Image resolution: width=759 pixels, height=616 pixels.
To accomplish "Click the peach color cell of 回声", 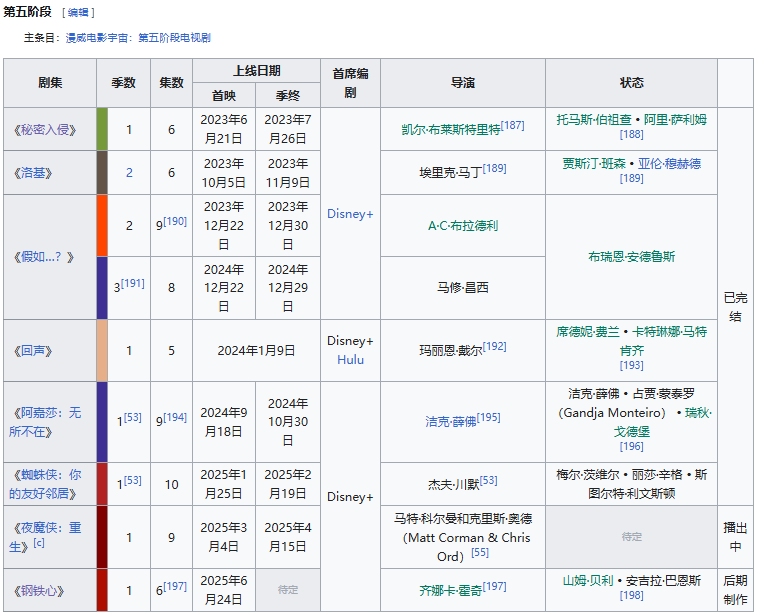I will (x=102, y=350).
